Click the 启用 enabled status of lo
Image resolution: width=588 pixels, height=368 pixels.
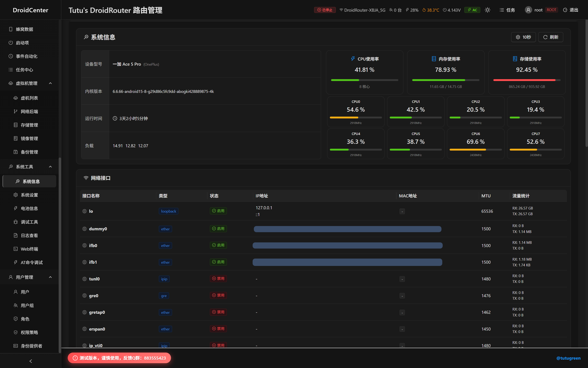point(218,211)
